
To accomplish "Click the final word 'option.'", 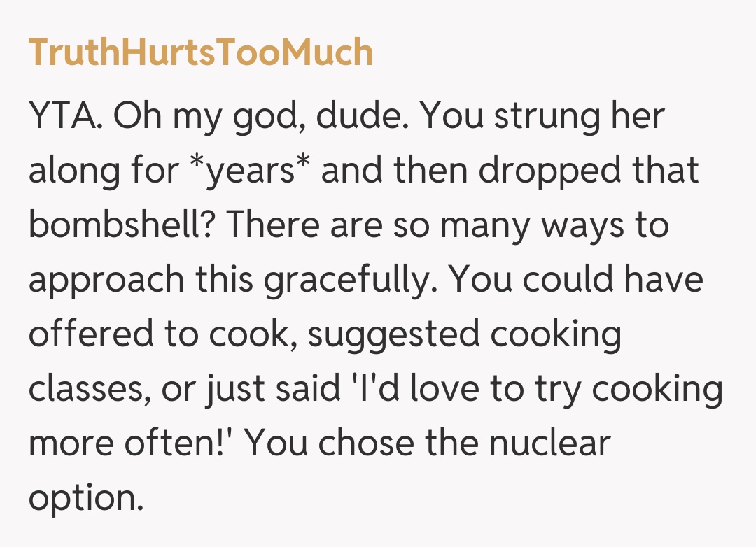I will (85, 497).
